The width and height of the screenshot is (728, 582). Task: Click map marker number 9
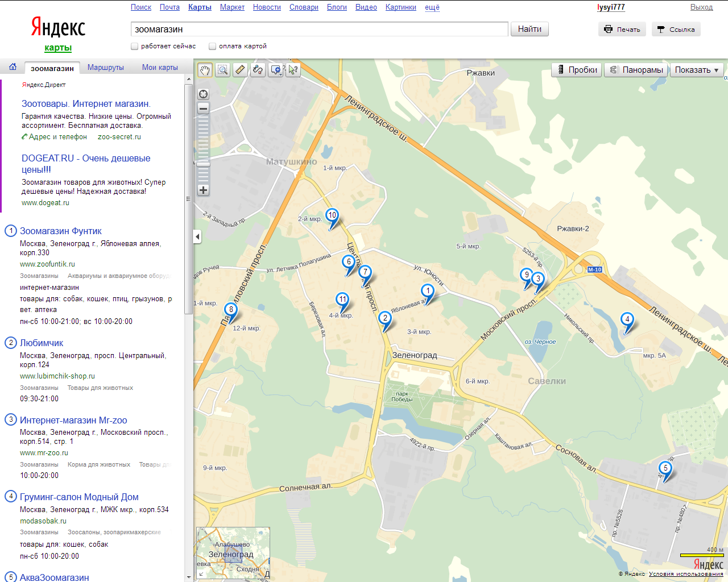click(527, 275)
